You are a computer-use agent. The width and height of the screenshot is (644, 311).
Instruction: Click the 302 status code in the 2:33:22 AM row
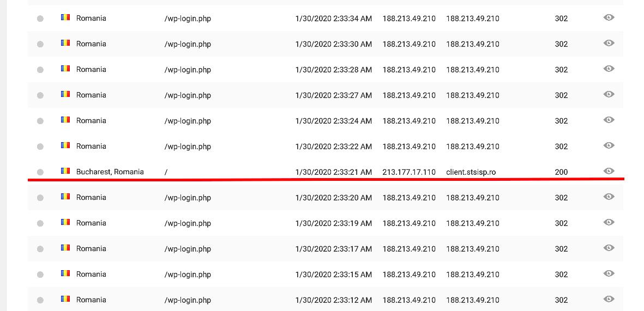tap(561, 147)
